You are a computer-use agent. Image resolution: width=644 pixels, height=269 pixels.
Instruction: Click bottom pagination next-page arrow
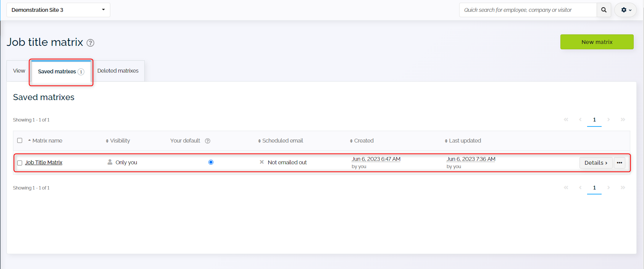pyautogui.click(x=608, y=188)
